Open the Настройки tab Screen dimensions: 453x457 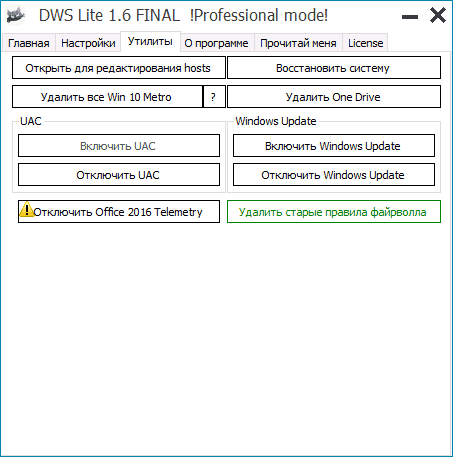(88, 43)
